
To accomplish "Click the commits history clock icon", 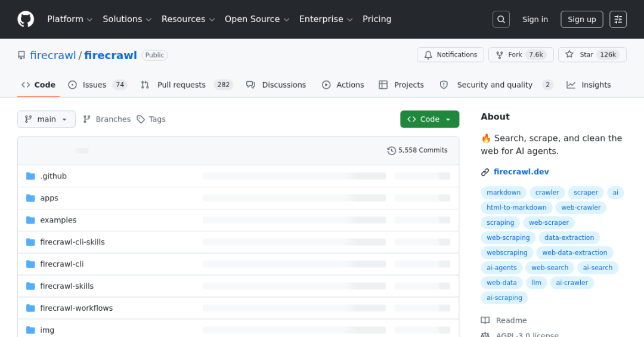I will point(391,150).
